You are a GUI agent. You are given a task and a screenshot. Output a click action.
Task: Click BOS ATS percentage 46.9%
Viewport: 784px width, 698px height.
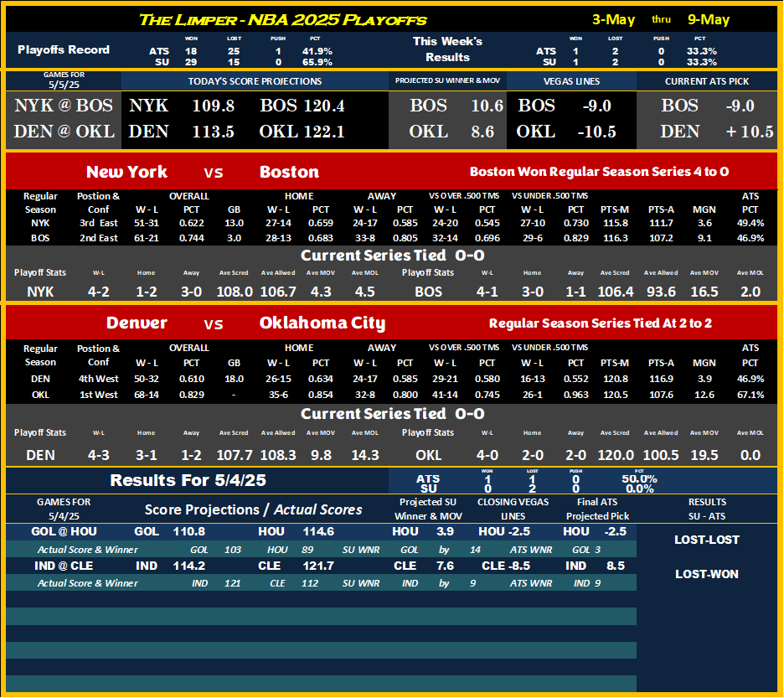(750, 238)
